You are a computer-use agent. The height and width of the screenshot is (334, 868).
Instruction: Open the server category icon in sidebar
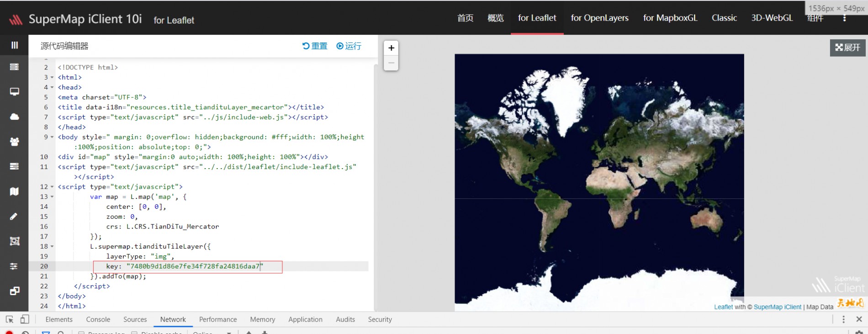pyautogui.click(x=15, y=67)
